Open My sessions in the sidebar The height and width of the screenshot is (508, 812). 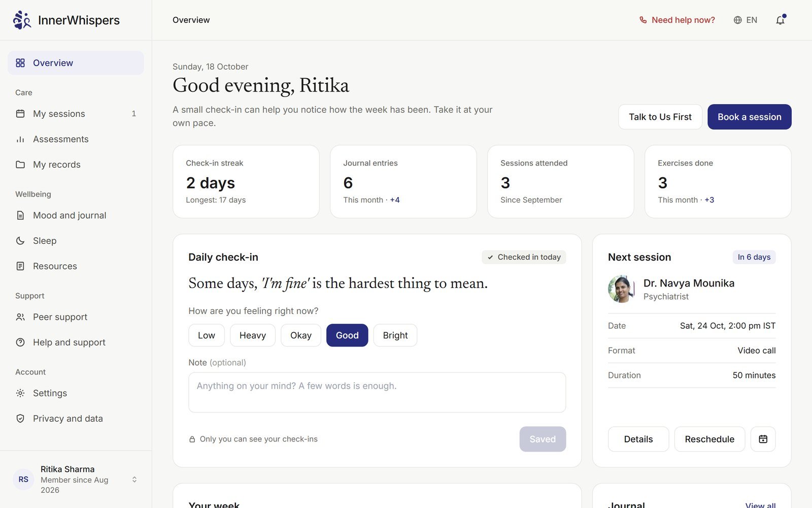click(x=76, y=113)
